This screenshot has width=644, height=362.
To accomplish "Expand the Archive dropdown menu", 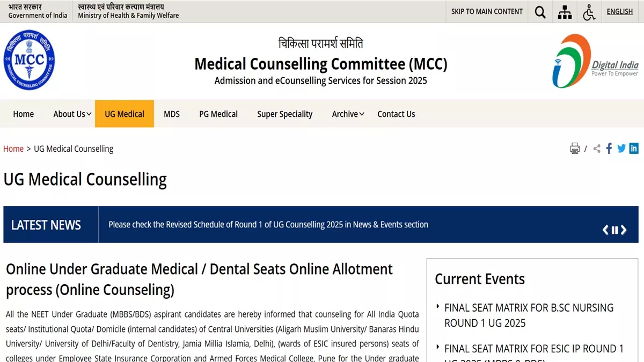I will [x=348, y=114].
